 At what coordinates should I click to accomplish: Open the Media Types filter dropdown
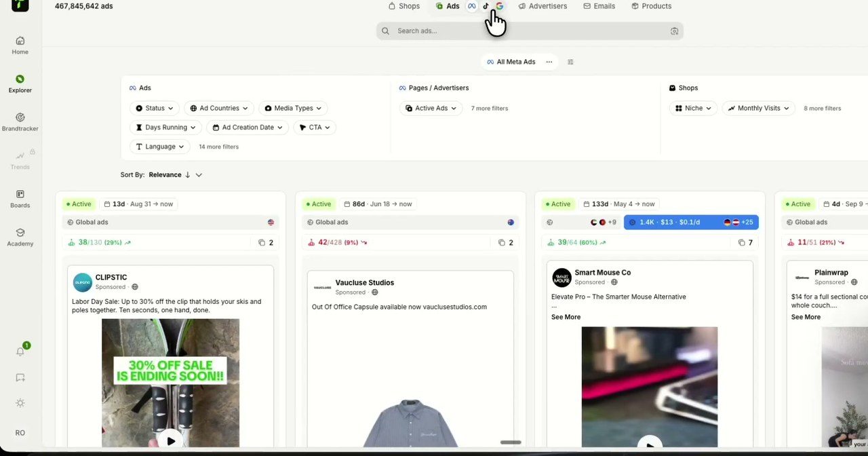click(293, 108)
